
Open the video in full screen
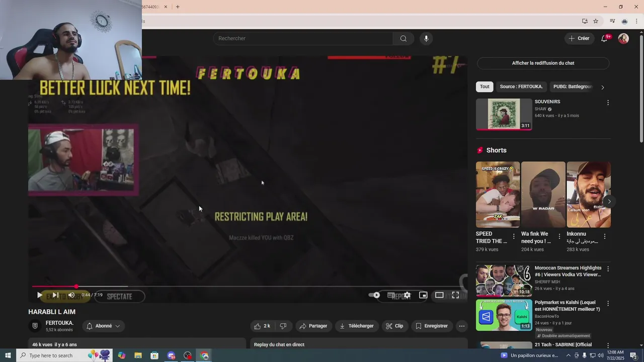455,295
